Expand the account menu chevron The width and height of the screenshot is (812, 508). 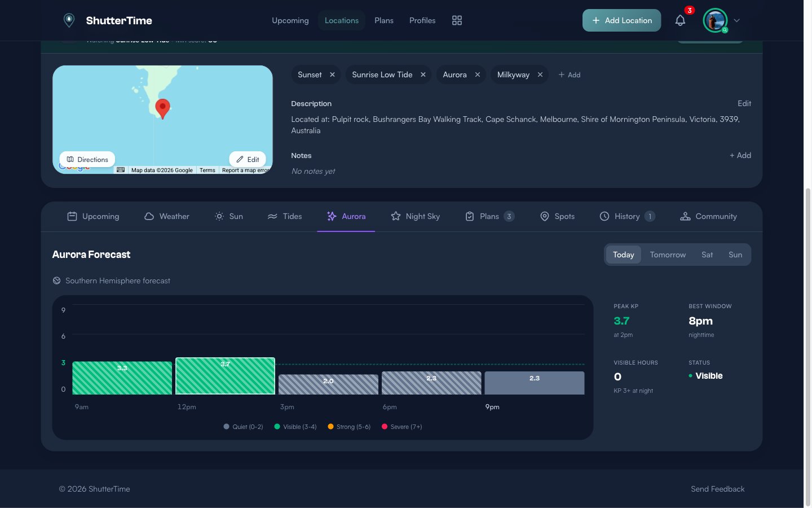point(736,20)
